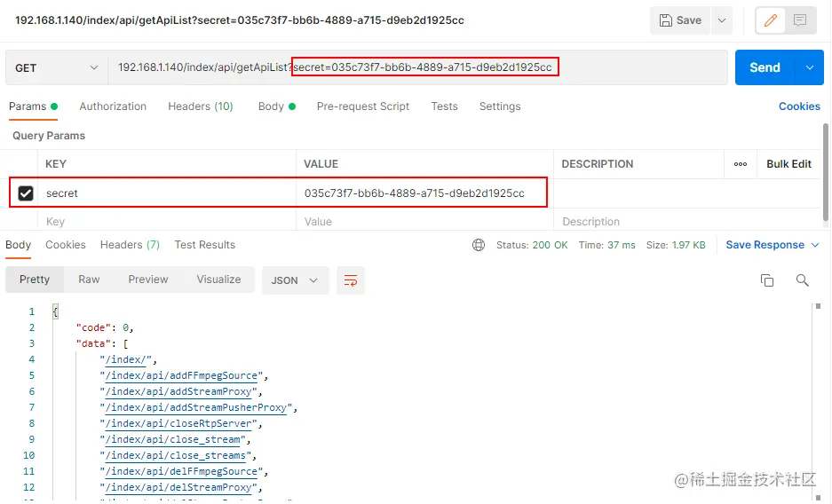
Task: Open the /index/api/addFFmpegSource link
Action: (181, 375)
